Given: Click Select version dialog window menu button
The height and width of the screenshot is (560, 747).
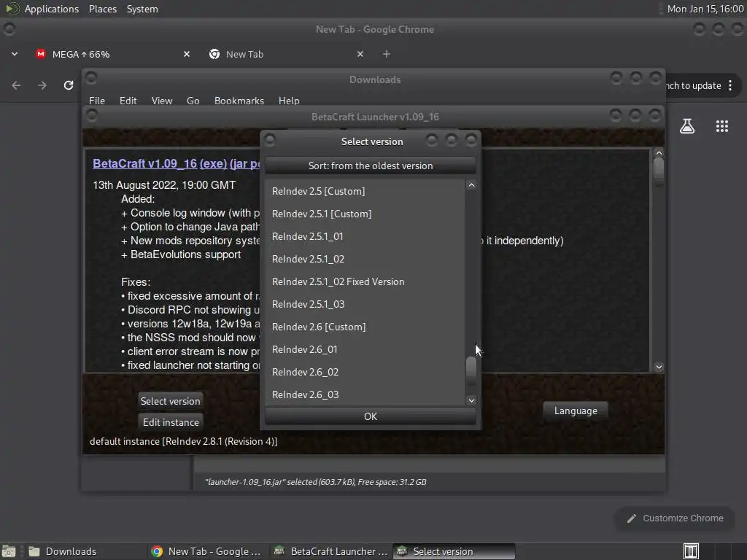Looking at the screenshot, I should (270, 140).
